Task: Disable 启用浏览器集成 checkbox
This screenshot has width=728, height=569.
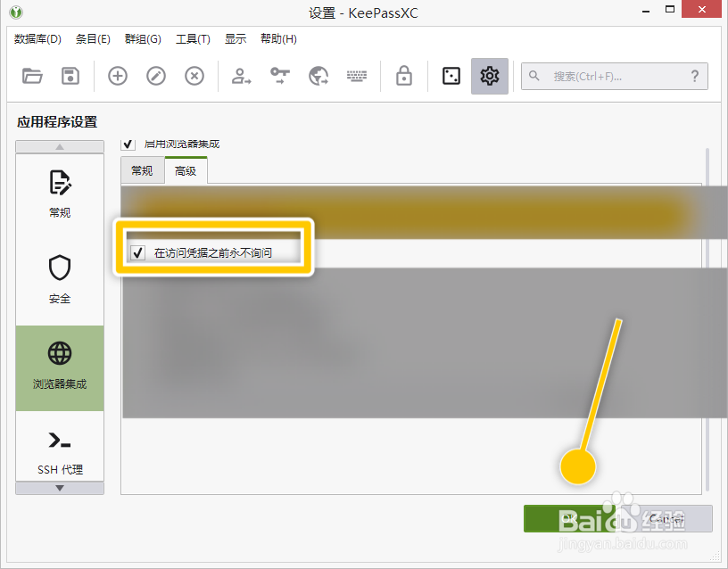Action: 128,144
